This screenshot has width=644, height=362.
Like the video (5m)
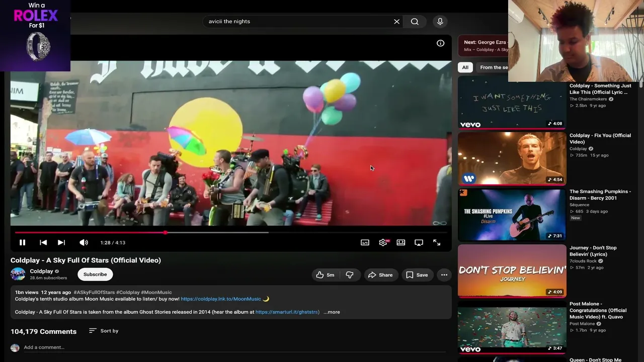[325, 275]
